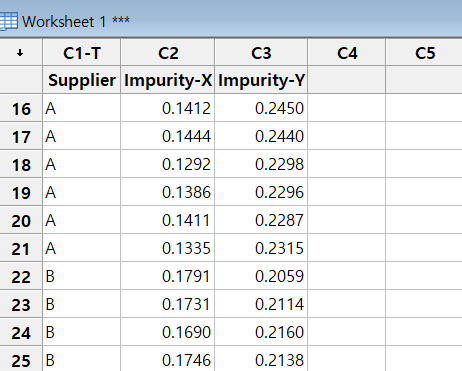Click the cell with value 0.2315

[261, 248]
